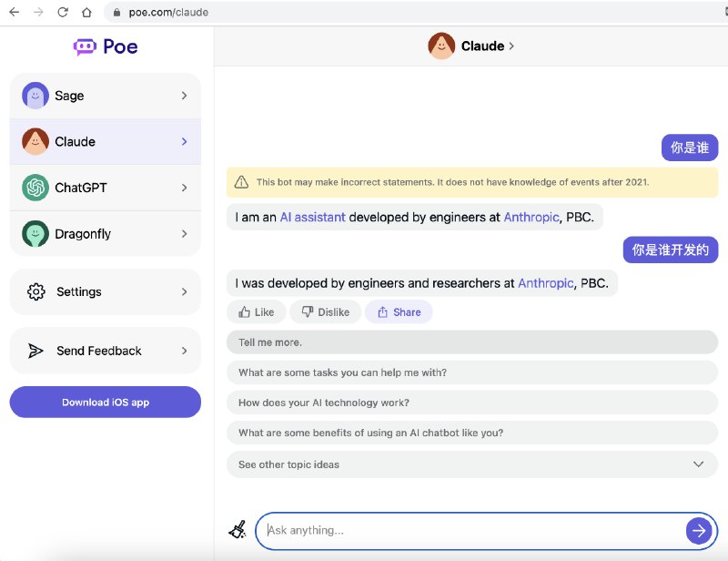Click the Claude avatar in the sidebar
This screenshot has height=561, width=728.
tap(35, 142)
